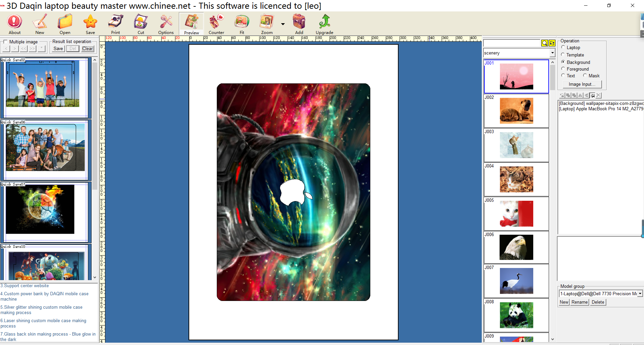Click the send-backward layer icon

tap(574, 95)
